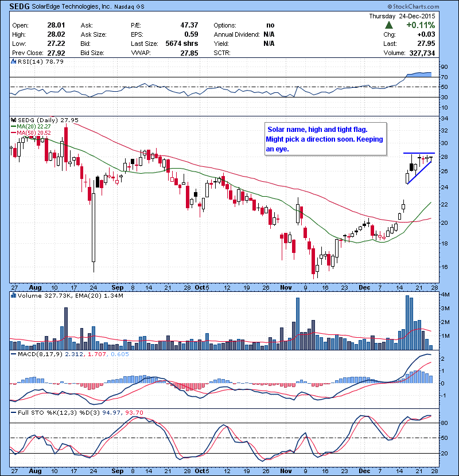
Task: Click the SEDG ticker symbol in the title
Action: 20,6
